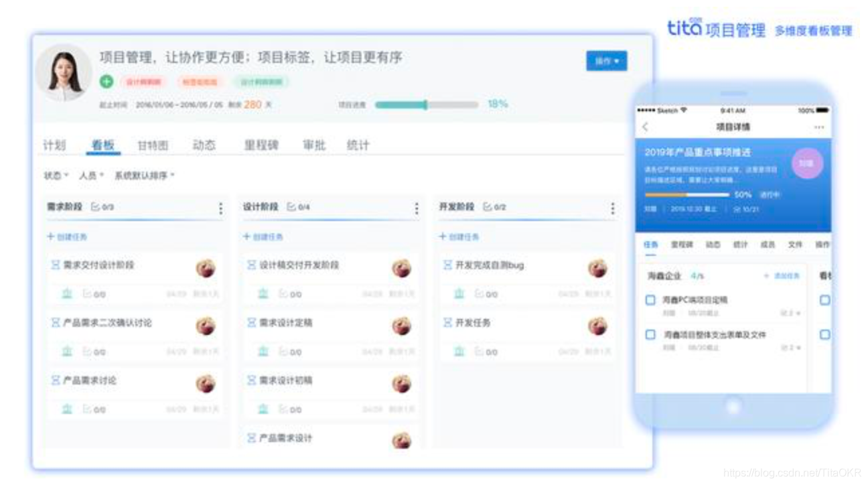Open the 需求设计定稿 task card
Image resolution: width=868 pixels, height=485 pixels.
pos(331,336)
